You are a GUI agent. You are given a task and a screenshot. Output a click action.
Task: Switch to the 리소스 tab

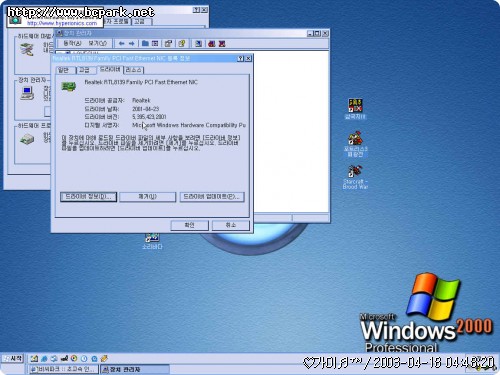click(x=134, y=70)
